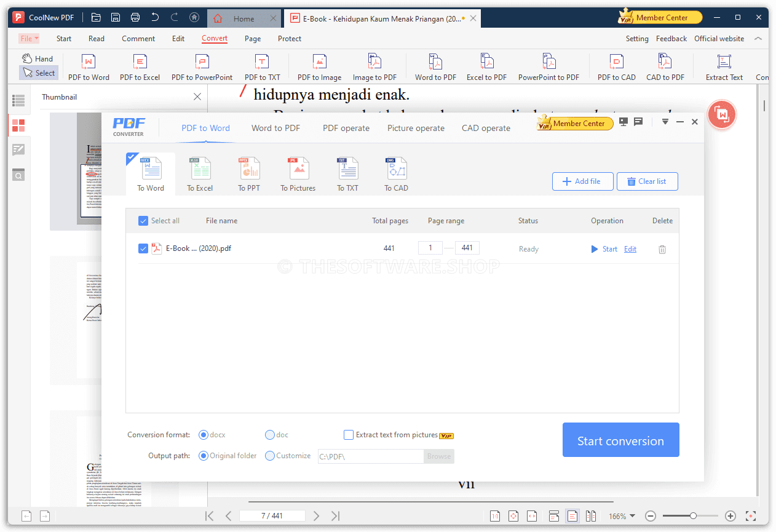Pick the To PPT output type

pyautogui.click(x=249, y=175)
